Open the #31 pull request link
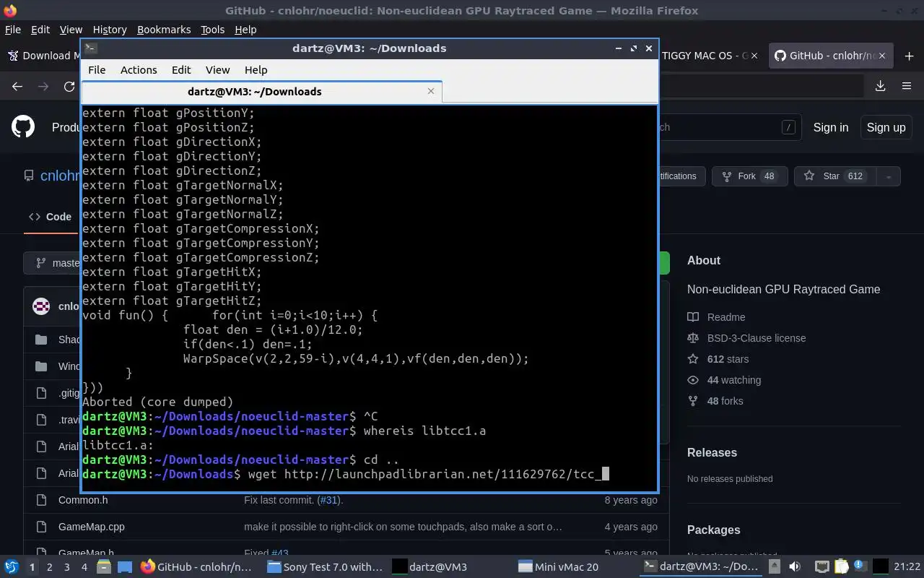 (x=329, y=500)
